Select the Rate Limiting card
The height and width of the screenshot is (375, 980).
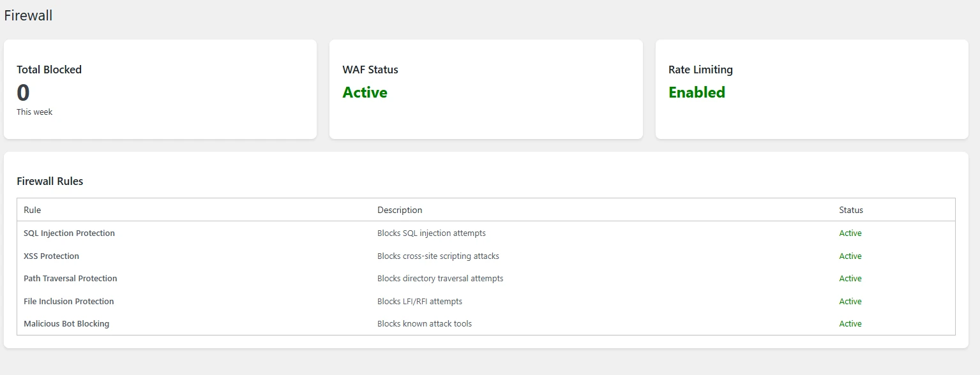[x=811, y=89]
